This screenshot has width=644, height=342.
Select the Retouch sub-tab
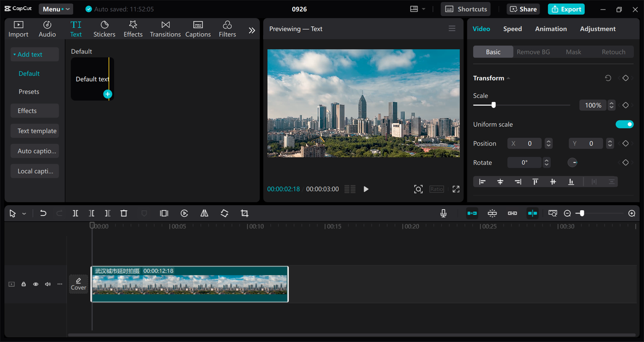613,52
